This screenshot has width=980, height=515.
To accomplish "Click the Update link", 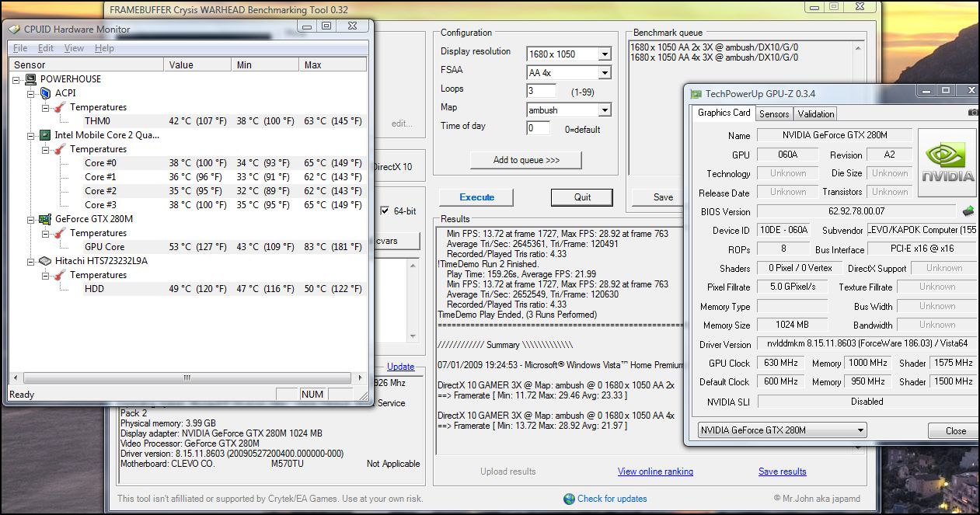I will click(400, 367).
